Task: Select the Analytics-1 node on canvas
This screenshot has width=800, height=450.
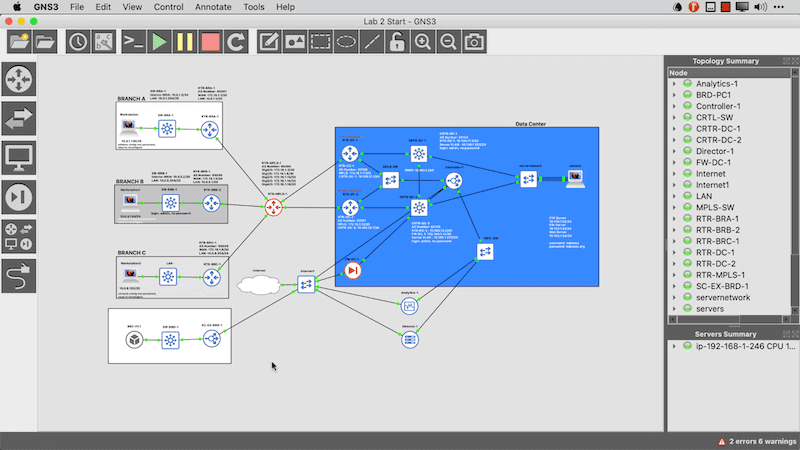Action: click(x=409, y=306)
